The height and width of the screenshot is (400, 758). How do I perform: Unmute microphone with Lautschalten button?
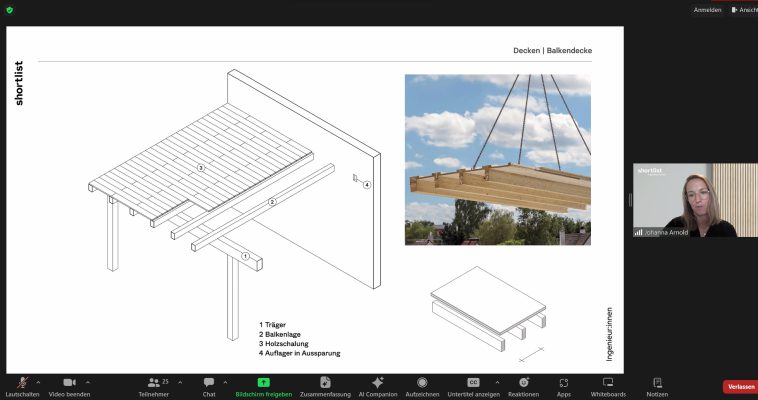(22, 387)
